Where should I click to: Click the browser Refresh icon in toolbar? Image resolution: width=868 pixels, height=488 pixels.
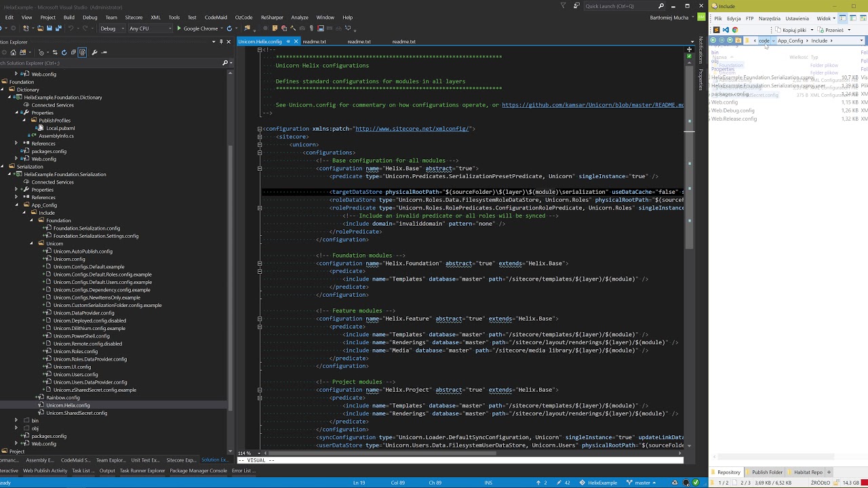(x=229, y=28)
